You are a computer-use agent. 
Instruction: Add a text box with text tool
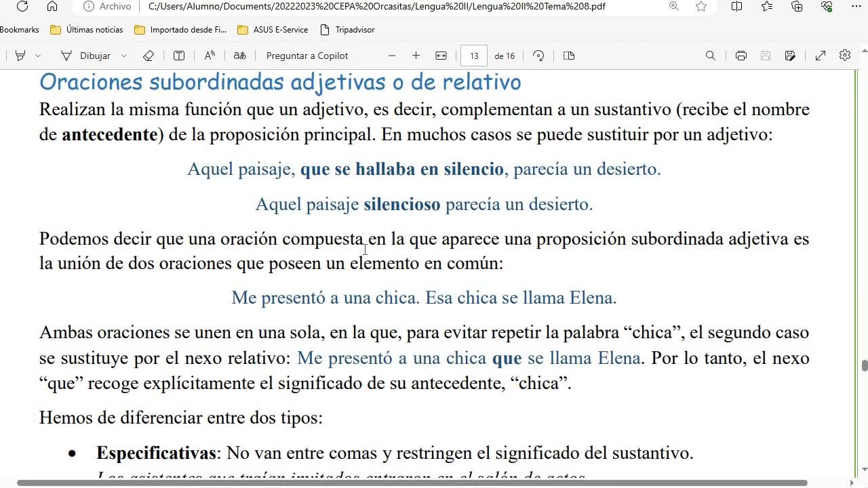179,56
